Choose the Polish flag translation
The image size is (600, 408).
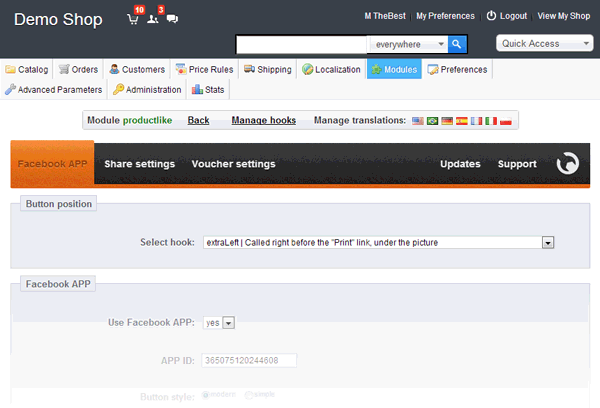coord(506,120)
